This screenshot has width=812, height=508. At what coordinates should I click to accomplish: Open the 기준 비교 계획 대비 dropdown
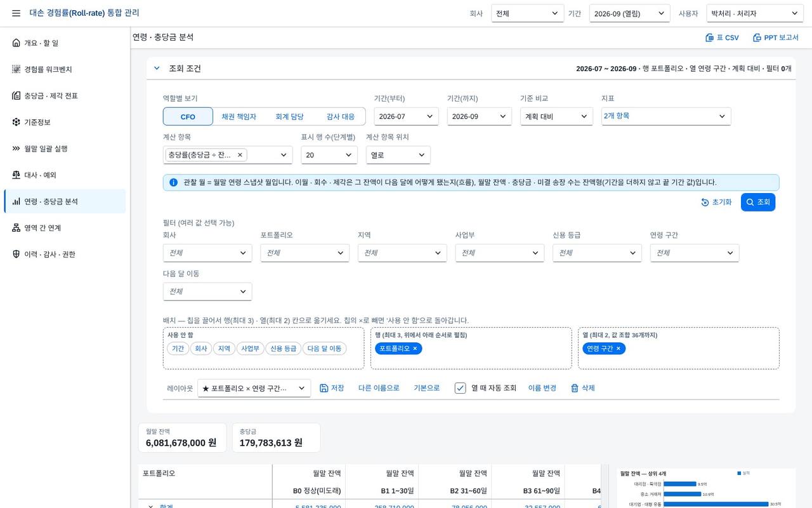(556, 116)
